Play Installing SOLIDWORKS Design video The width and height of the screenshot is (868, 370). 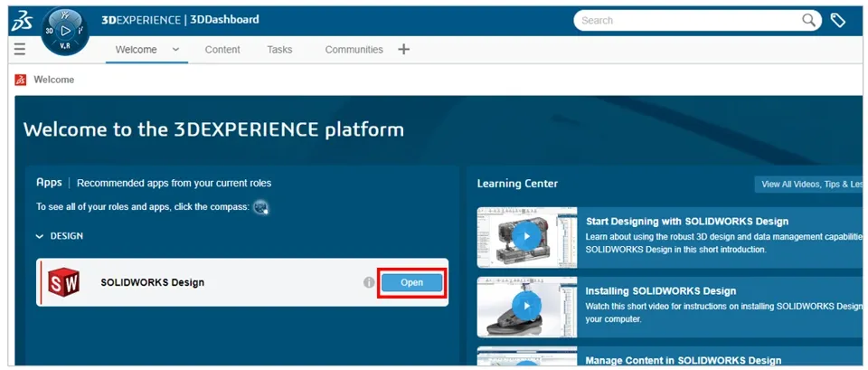(x=527, y=307)
